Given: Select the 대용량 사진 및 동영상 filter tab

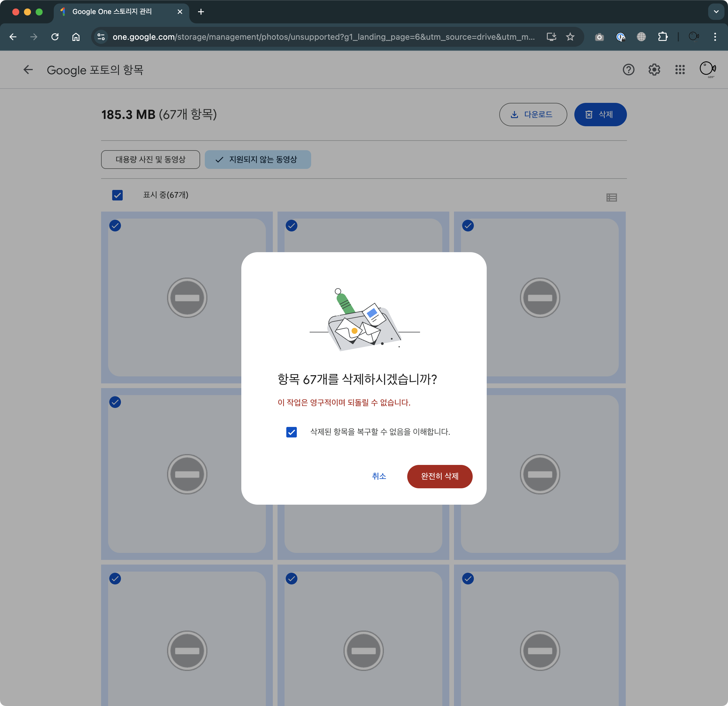Looking at the screenshot, I should pos(150,160).
